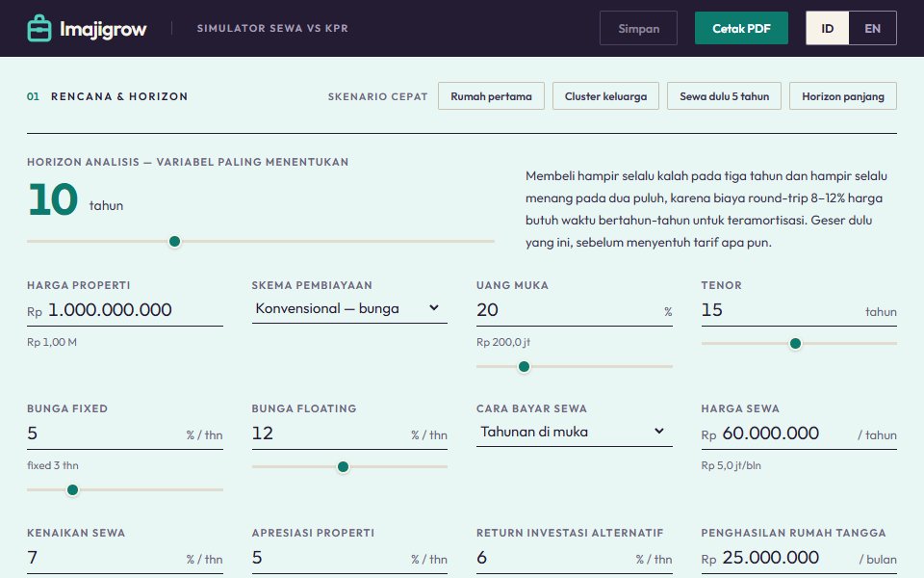Click the Tenor slider handle

click(795, 343)
